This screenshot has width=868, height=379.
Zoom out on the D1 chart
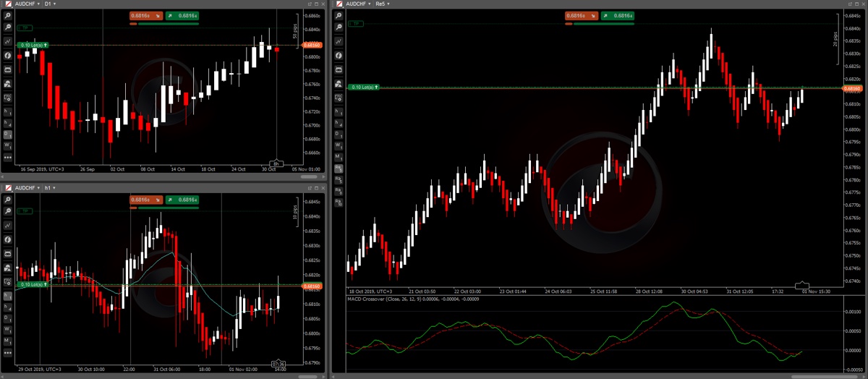pyautogui.click(x=7, y=27)
